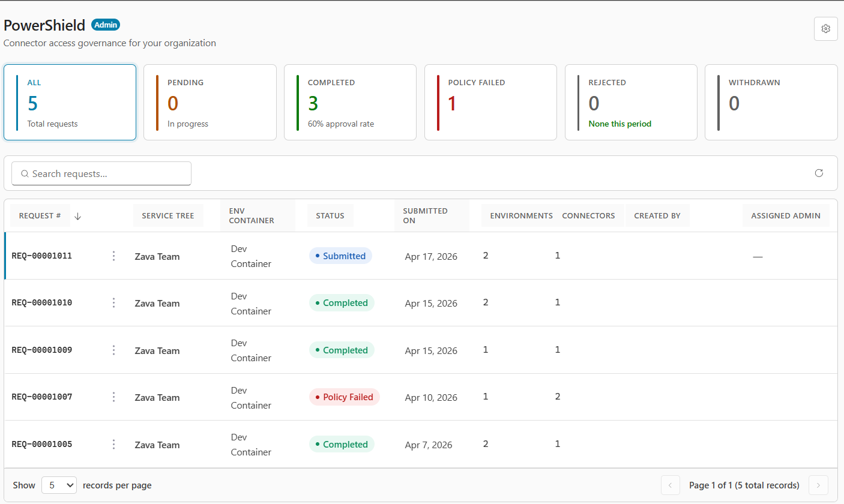Screen dimensions: 844x504
Task: Select the Completed filter card
Action: click(x=350, y=103)
